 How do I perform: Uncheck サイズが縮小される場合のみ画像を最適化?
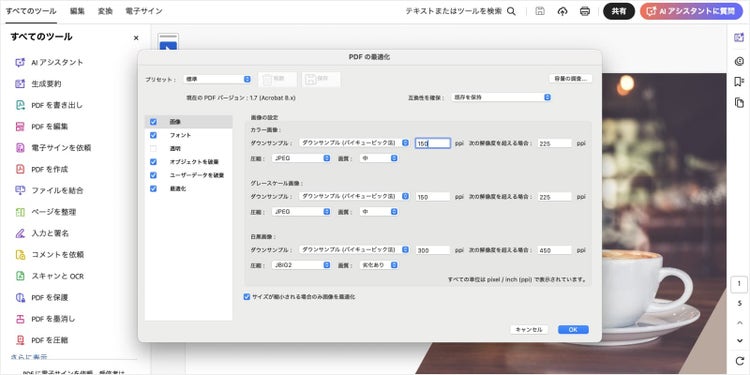click(247, 297)
